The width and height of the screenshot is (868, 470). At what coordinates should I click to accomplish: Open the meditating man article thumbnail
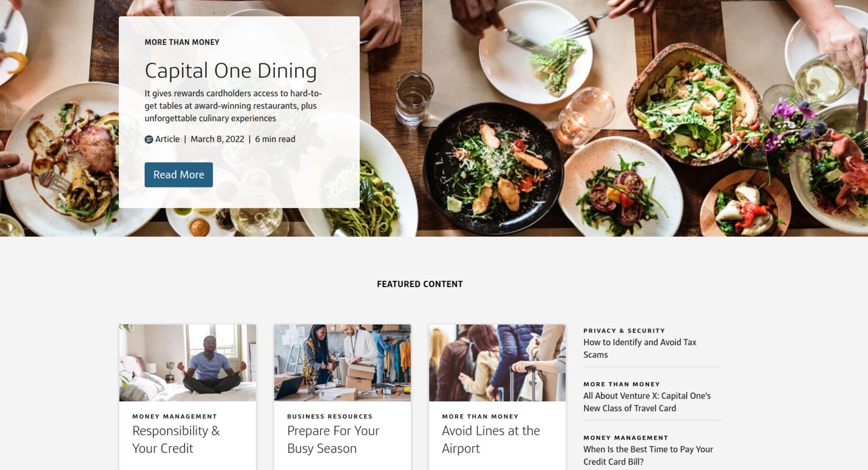(x=188, y=362)
